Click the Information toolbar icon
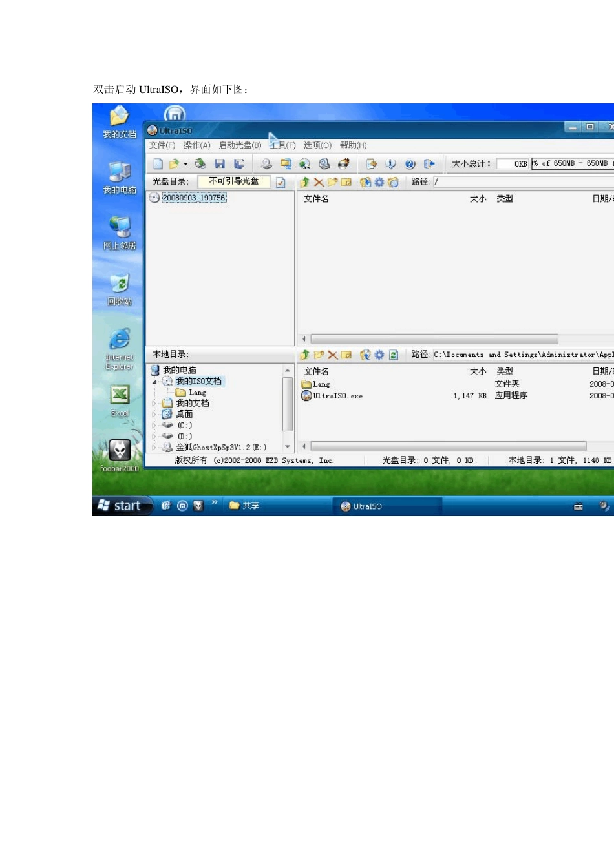 (x=390, y=164)
